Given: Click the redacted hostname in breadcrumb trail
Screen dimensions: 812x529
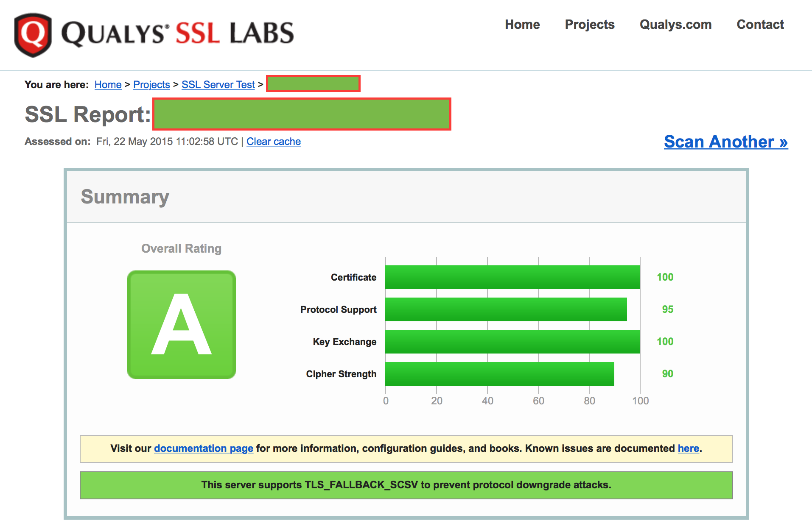Looking at the screenshot, I should tap(313, 84).
